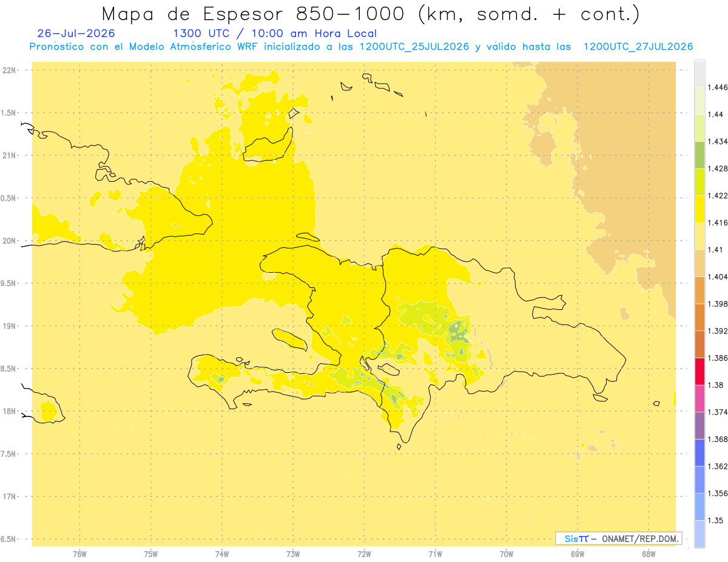Select the legend value '1.434'
The height and width of the screenshot is (562, 728).
pyautogui.click(x=717, y=141)
